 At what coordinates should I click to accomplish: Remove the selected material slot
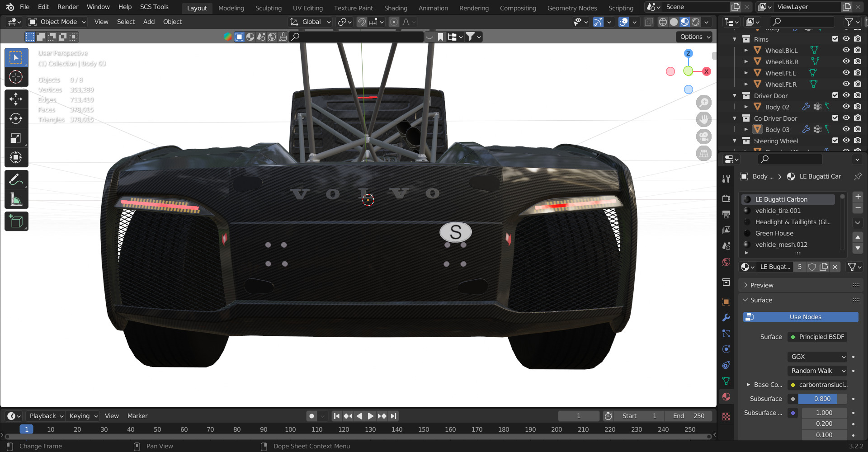[858, 208]
